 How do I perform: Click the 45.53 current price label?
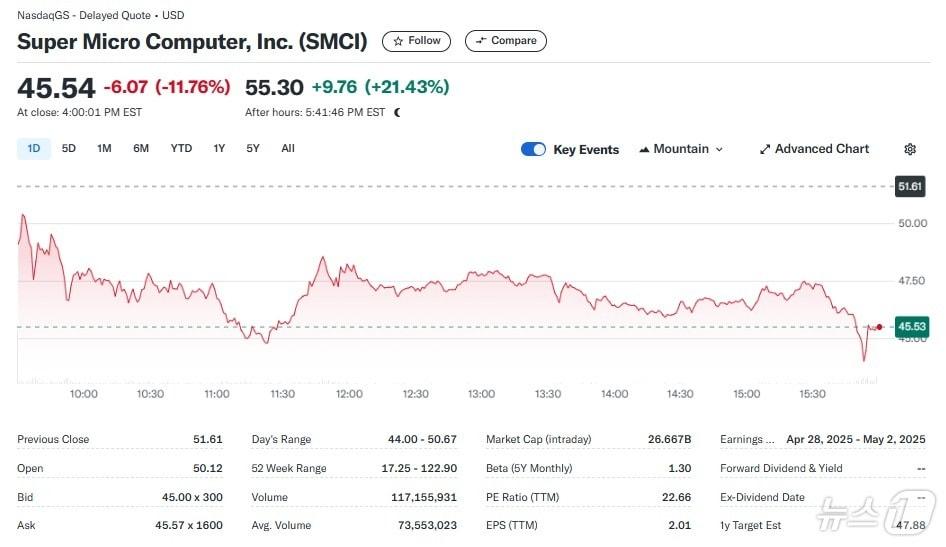pyautogui.click(x=911, y=326)
